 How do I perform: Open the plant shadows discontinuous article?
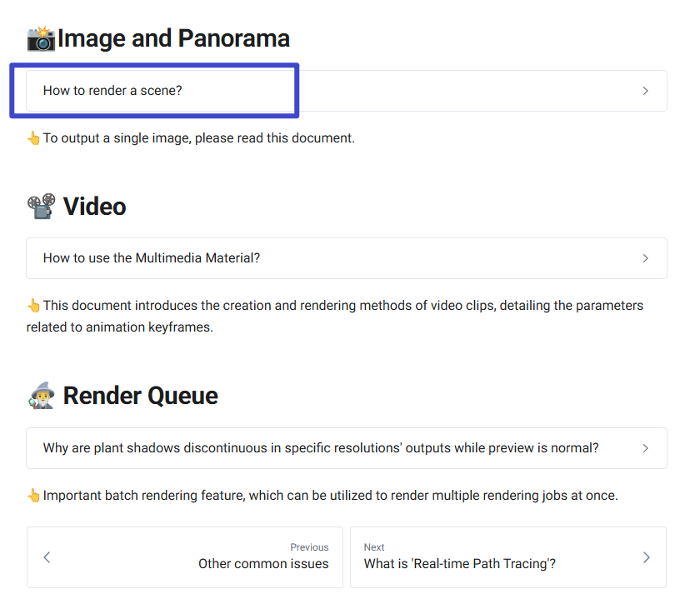coord(321,448)
